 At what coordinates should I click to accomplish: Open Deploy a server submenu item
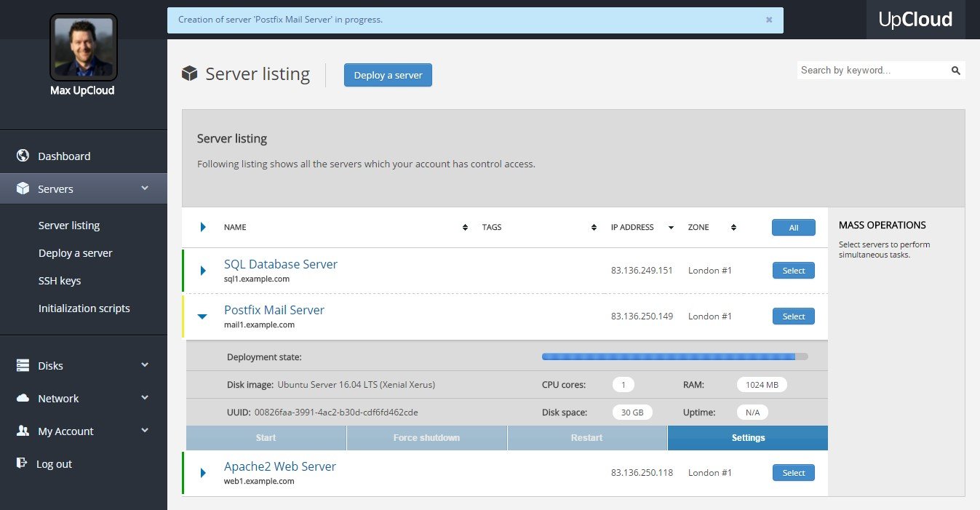76,253
